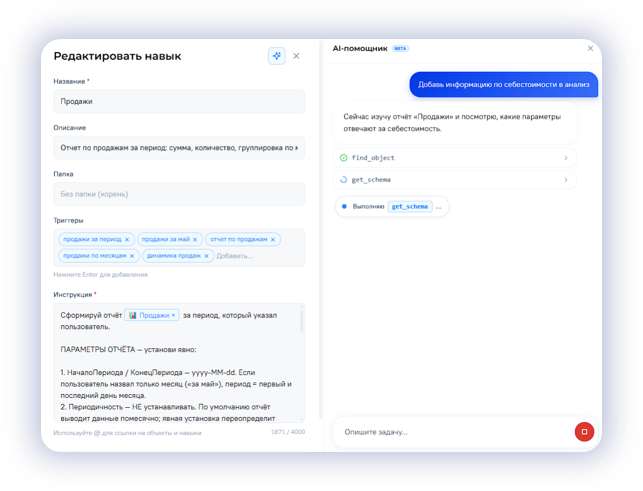Screen dimensions: 643x491
Task: Click the "Опишите задачу..." chat input
Action: 453,432
